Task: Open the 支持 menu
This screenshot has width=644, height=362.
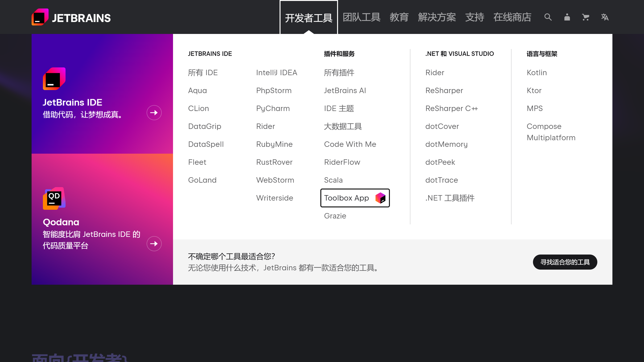Action: tap(475, 17)
